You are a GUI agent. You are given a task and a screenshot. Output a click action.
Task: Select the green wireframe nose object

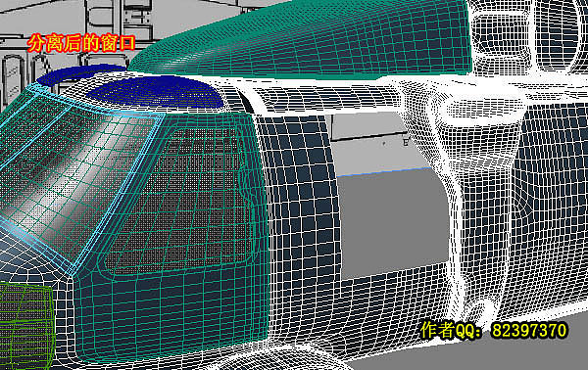pos(26,325)
